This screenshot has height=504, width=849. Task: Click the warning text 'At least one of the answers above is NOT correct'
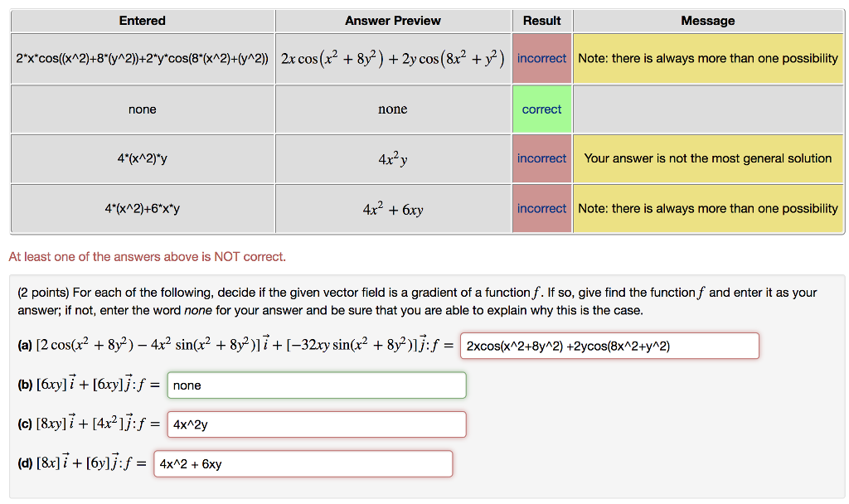pyautogui.click(x=148, y=257)
